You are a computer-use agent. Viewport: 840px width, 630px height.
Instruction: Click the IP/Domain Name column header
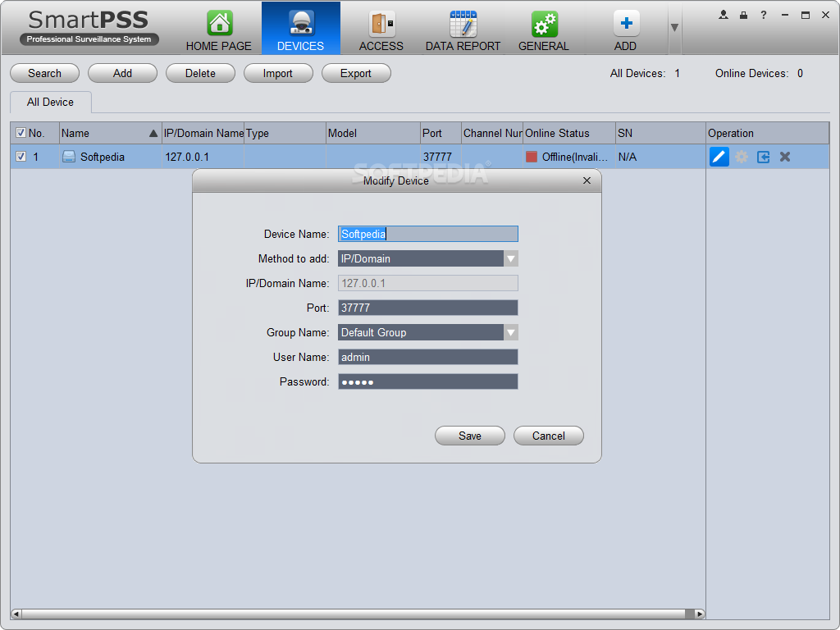[x=203, y=133]
